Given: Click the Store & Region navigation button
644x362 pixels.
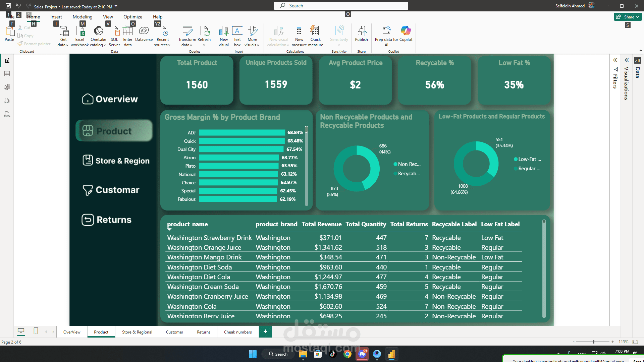Looking at the screenshot, I should pyautogui.click(x=116, y=161).
